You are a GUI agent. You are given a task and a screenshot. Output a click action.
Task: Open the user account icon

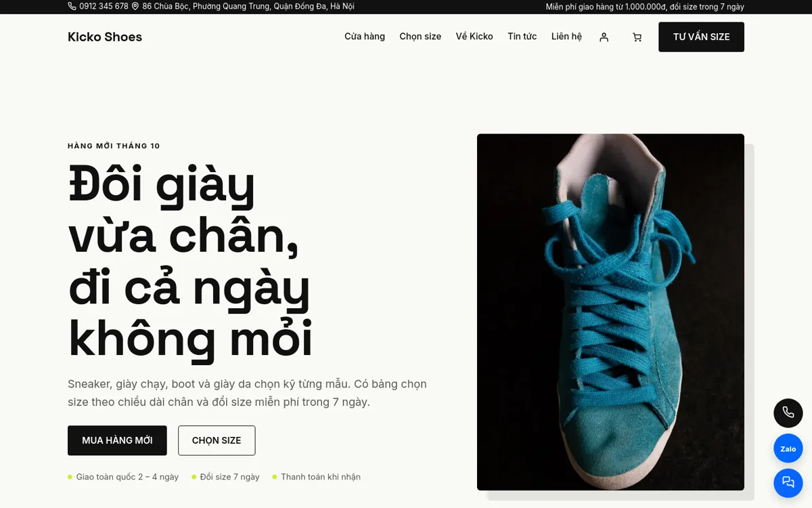click(604, 37)
